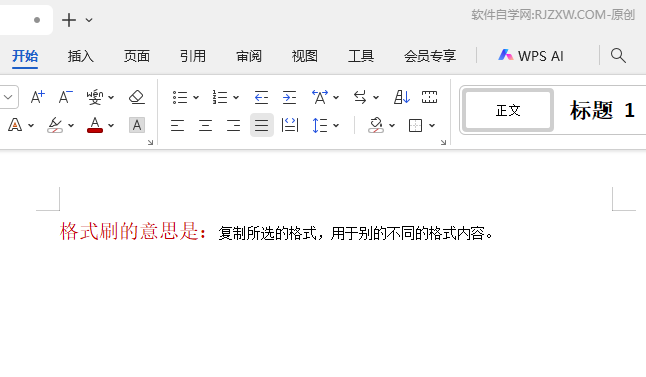Expand line spacing dropdown arrow
Image resolution: width=646 pixels, height=377 pixels.
point(336,125)
